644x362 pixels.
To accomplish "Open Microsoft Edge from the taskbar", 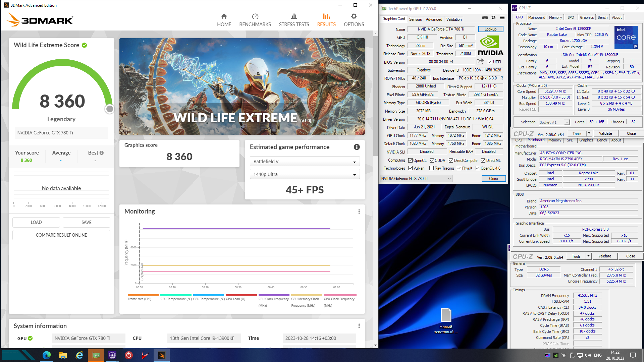I will (46, 355).
